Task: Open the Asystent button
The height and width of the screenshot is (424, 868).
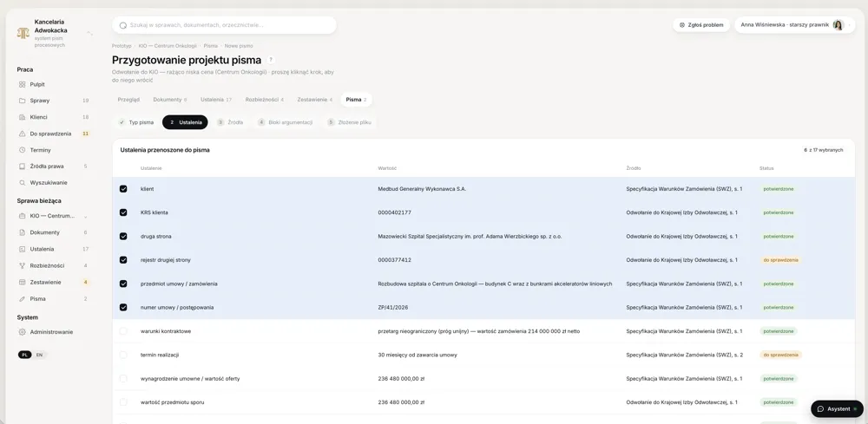Action: click(x=837, y=409)
